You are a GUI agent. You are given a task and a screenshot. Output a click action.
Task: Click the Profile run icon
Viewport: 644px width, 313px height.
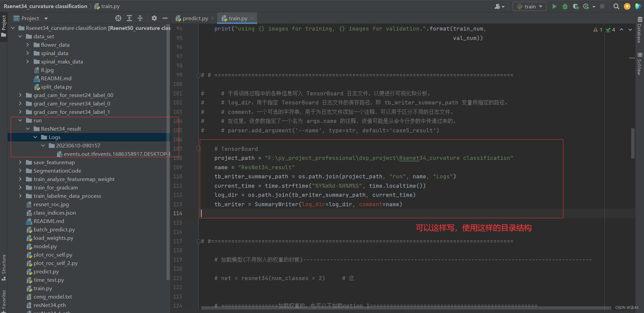pyautogui.click(x=586, y=6)
